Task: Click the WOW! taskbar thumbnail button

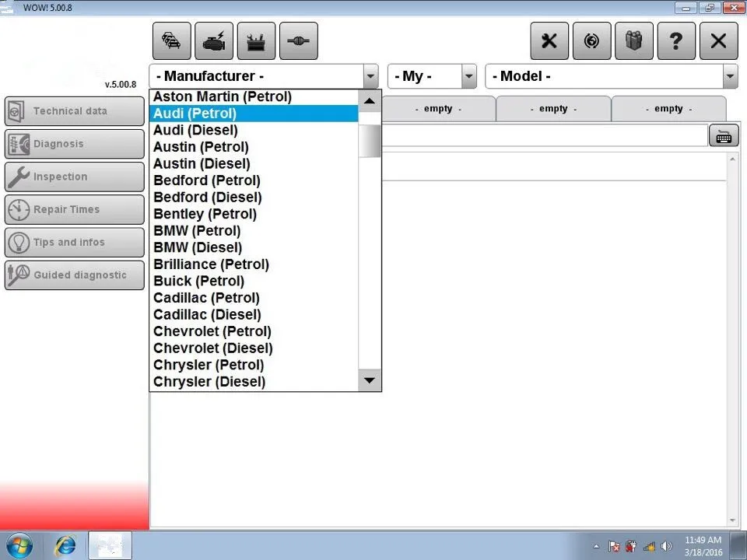Action: tap(110, 546)
